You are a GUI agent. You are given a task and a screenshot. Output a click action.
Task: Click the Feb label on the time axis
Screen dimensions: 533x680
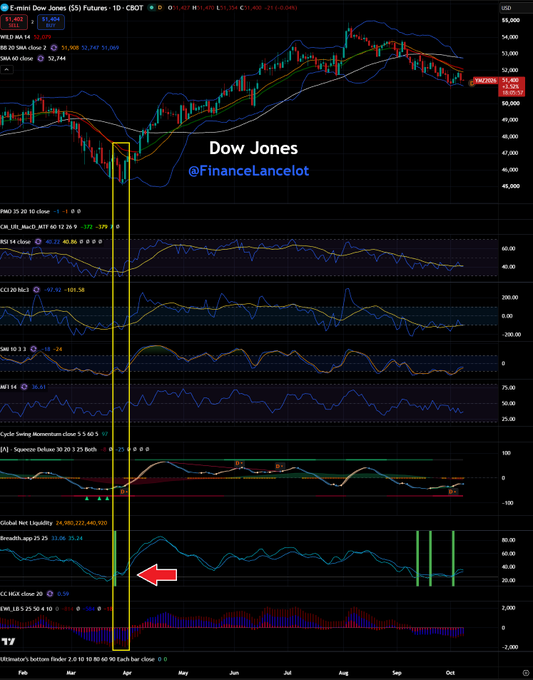(23, 673)
